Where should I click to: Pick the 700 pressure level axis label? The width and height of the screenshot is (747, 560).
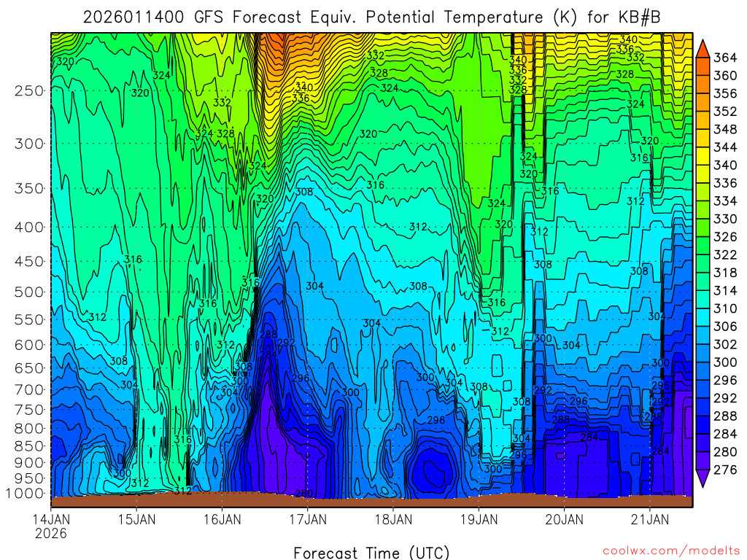tap(29, 389)
